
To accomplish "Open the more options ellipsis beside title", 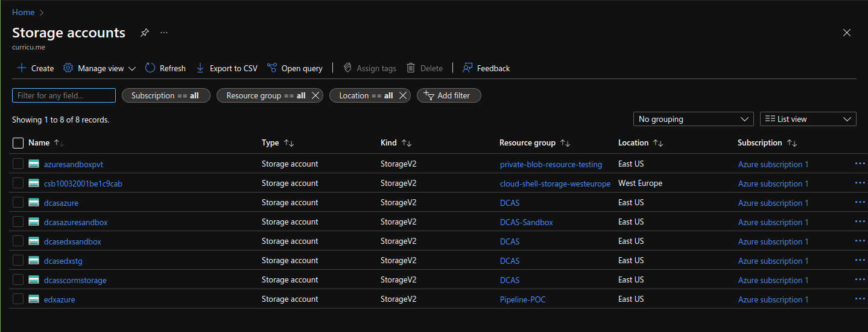I will tap(164, 33).
